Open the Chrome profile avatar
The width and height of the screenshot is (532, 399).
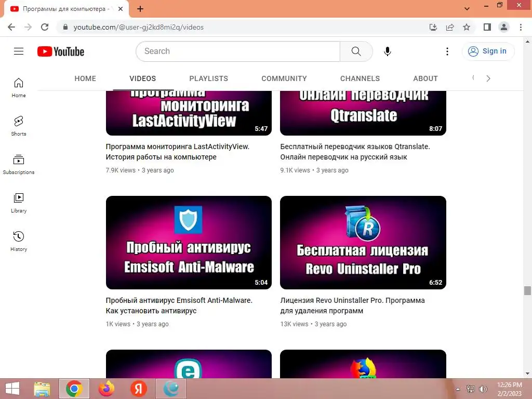click(x=504, y=27)
